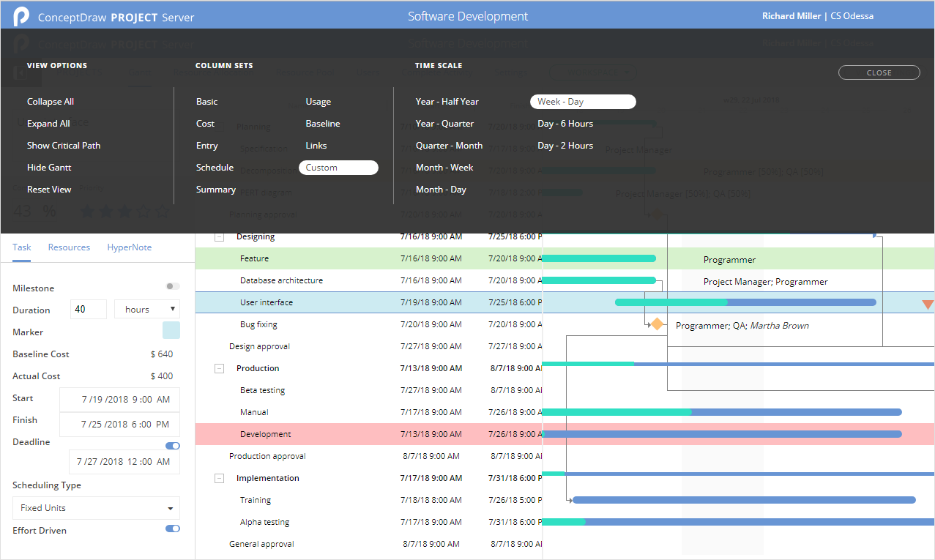This screenshot has width=935, height=560.
Task: Click the Manual task Gantt bar
Action: coord(721,412)
